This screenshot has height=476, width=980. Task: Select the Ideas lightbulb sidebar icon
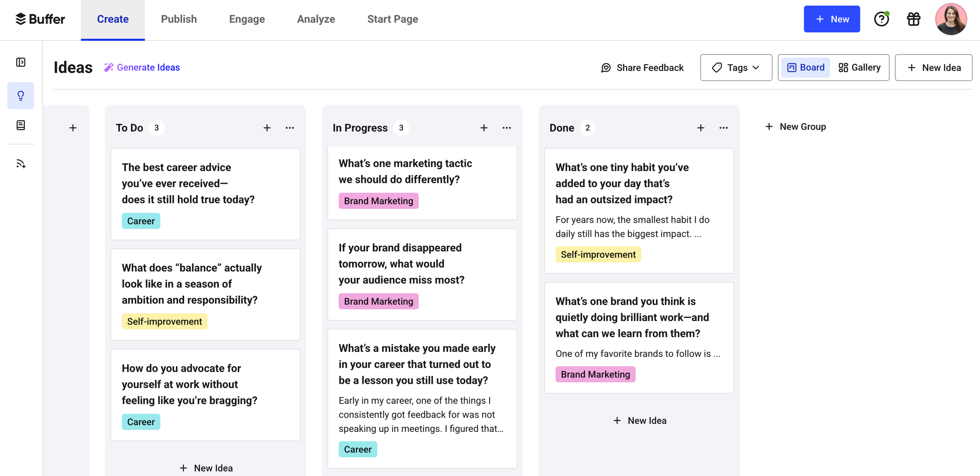21,96
